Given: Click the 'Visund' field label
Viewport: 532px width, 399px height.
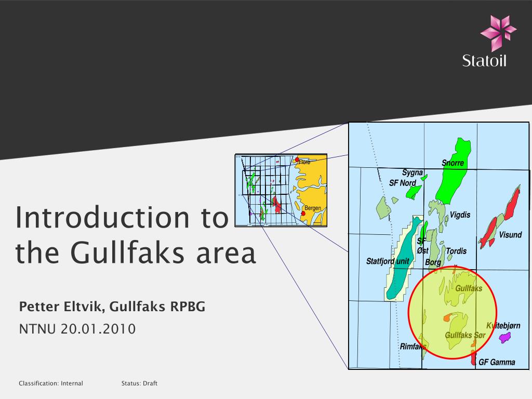Looking at the screenshot, I should point(510,235).
